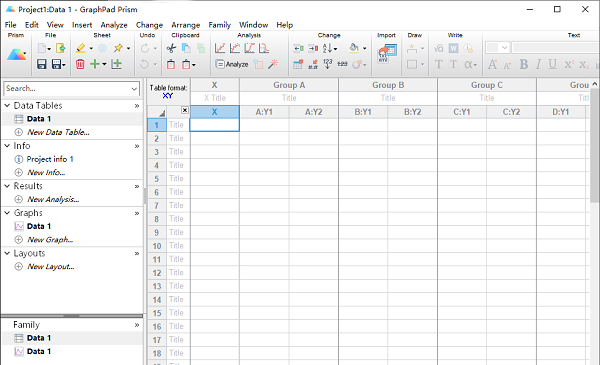Insert column icon in Change group
The height and width of the screenshot is (365, 600).
pos(298,48)
